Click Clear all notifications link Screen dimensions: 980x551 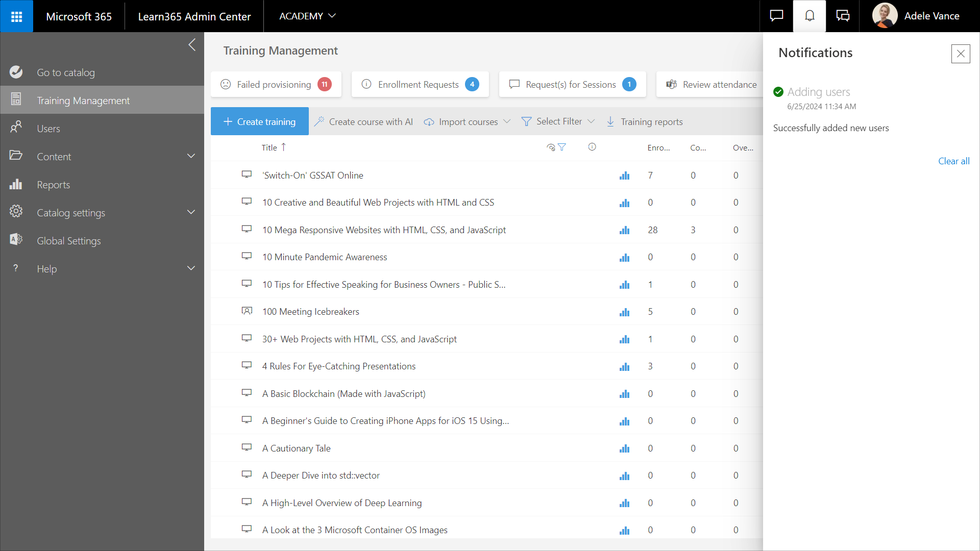point(953,161)
